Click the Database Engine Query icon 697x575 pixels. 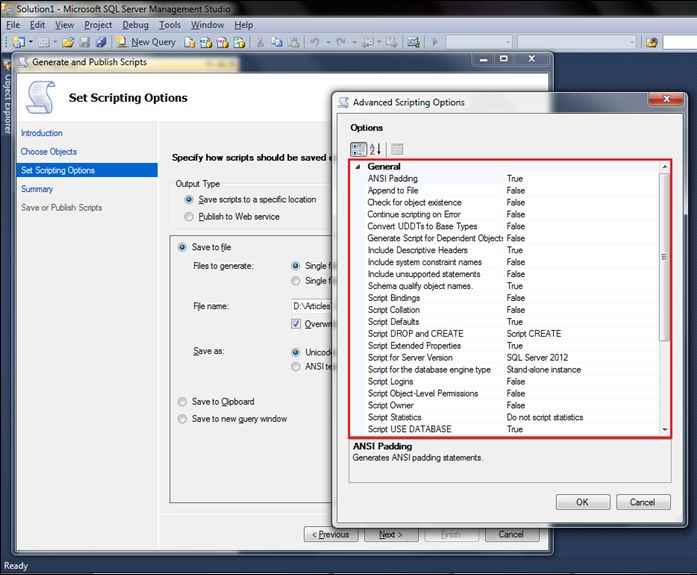190,43
